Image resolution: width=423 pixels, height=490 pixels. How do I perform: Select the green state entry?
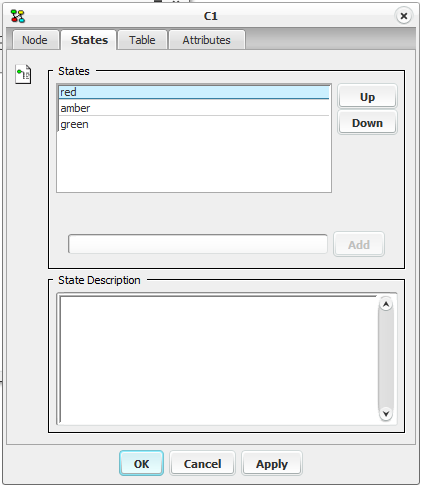click(x=194, y=124)
